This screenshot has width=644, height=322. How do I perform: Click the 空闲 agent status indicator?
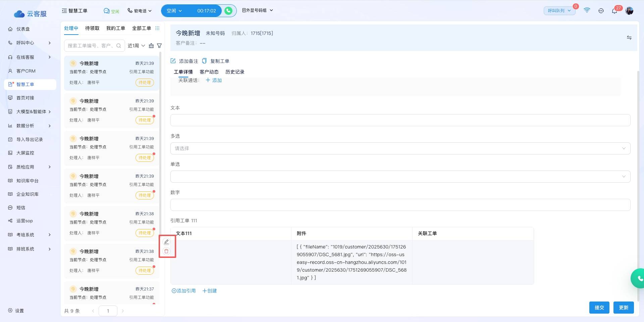[111, 11]
